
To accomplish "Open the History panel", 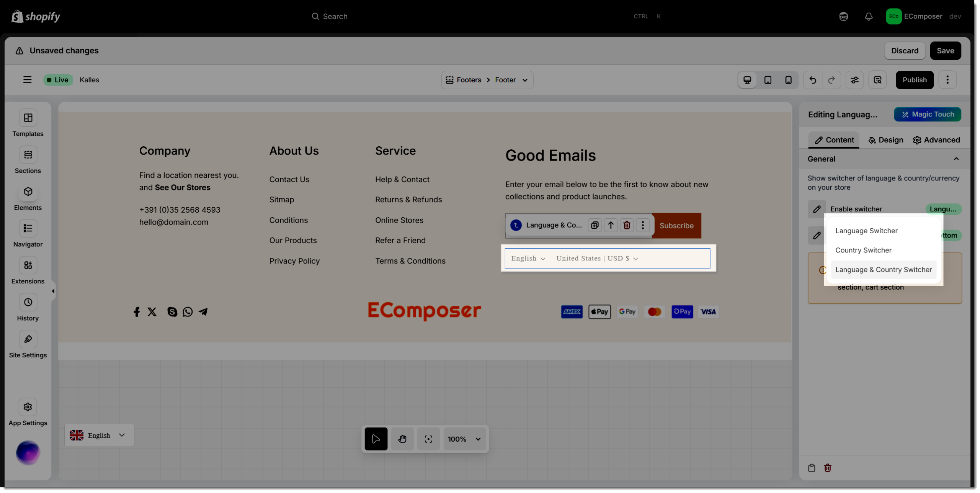I will [x=28, y=303].
